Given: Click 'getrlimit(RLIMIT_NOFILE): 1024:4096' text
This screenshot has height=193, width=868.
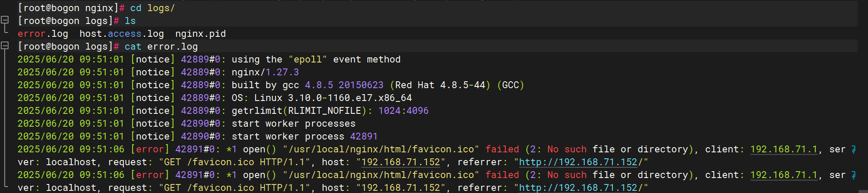Looking at the screenshot, I should tap(330, 111).
